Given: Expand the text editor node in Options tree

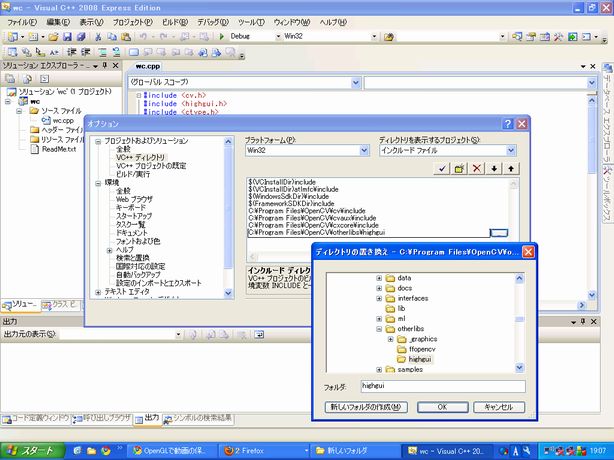Looking at the screenshot, I should click(98, 292).
